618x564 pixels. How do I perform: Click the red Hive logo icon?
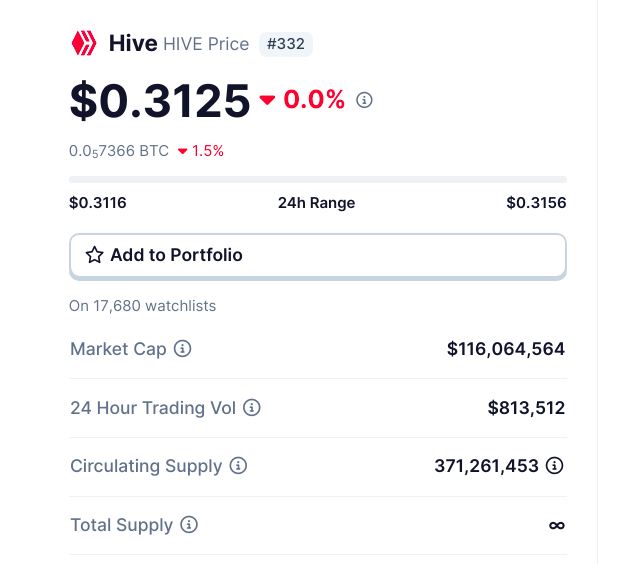(x=84, y=43)
